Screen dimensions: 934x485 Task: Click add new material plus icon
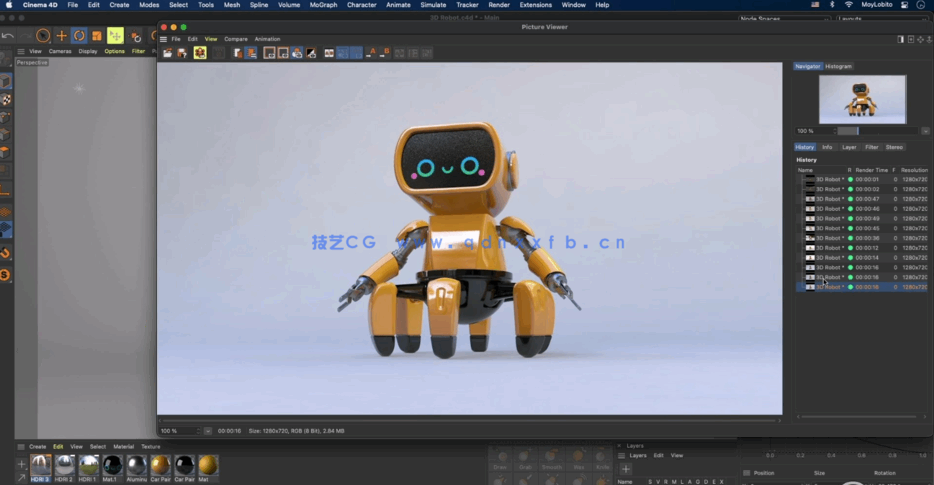21,464
